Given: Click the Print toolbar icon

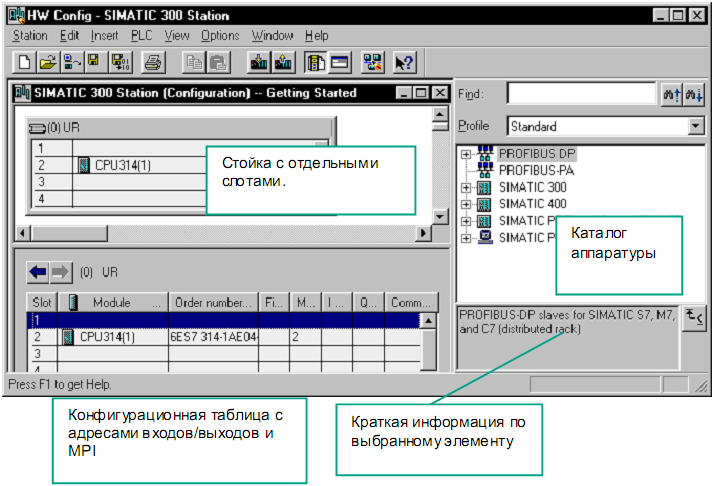Looking at the screenshot, I should (153, 62).
